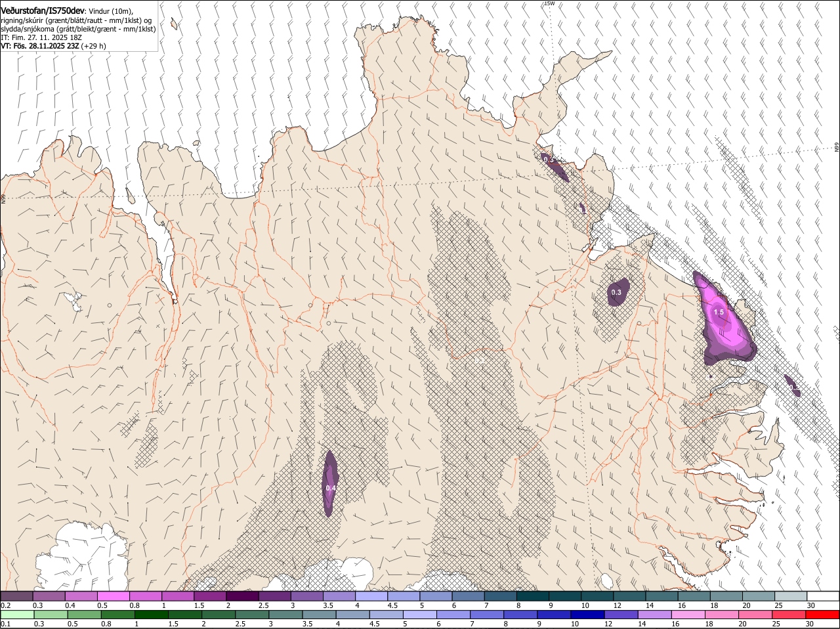Pick the 8–9 dark teal swatch in upper legend
The height and width of the screenshot is (629, 840).
point(532,596)
